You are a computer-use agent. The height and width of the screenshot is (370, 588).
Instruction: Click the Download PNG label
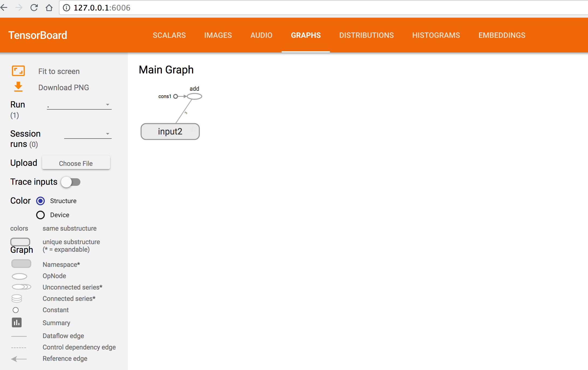(64, 88)
